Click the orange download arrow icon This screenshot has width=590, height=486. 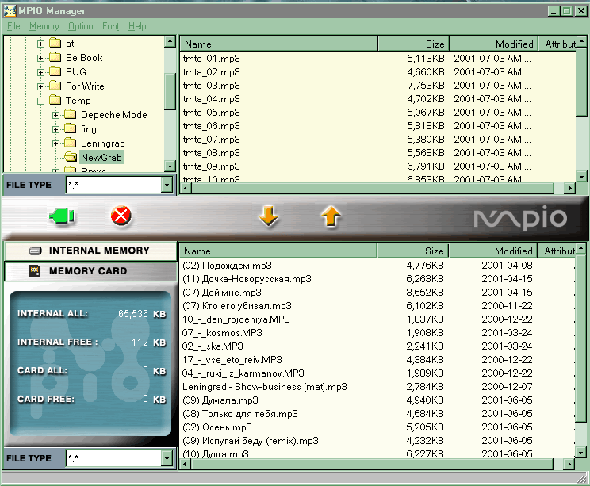[x=269, y=216]
